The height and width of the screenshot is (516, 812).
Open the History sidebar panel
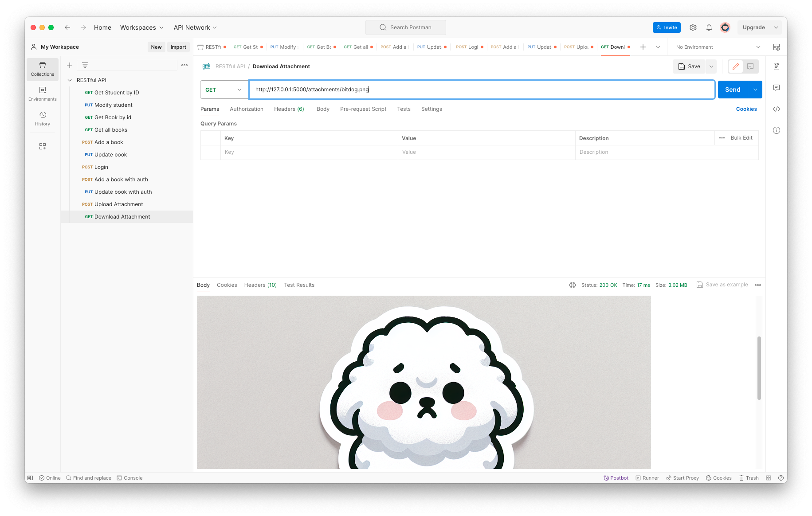43,119
